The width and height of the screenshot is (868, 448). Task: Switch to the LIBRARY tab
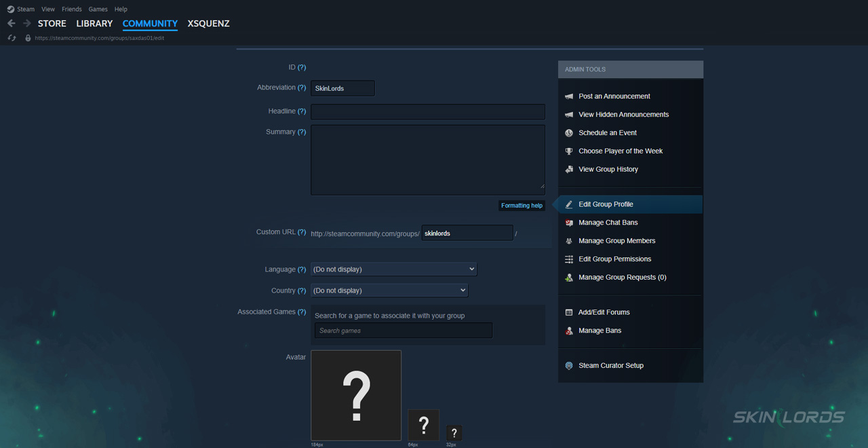[94, 24]
